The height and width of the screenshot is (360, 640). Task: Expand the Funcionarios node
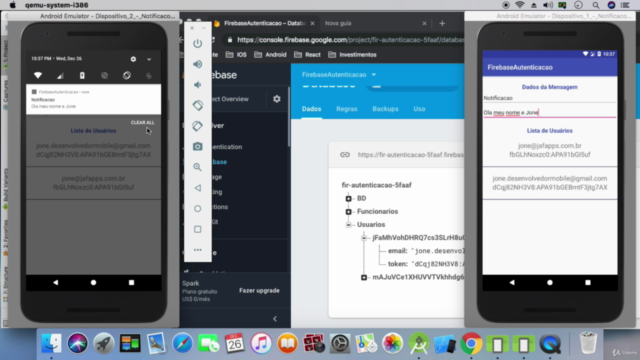click(x=348, y=211)
